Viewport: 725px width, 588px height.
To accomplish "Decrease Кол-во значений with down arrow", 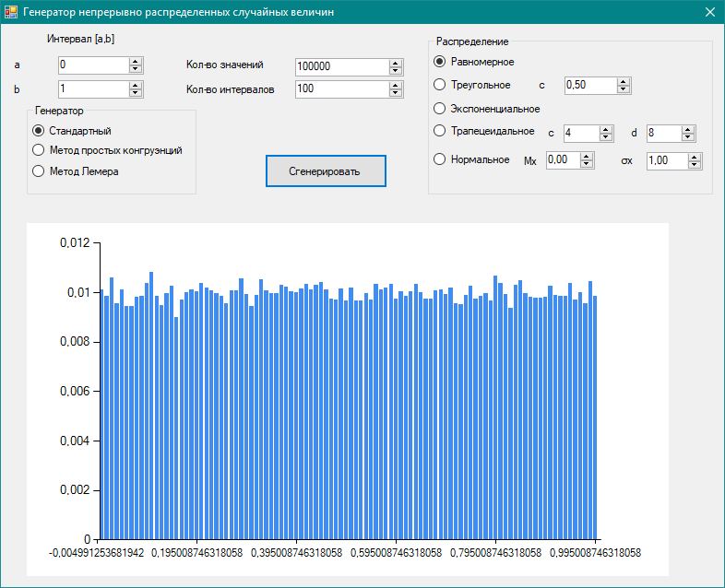I will pyautogui.click(x=396, y=71).
